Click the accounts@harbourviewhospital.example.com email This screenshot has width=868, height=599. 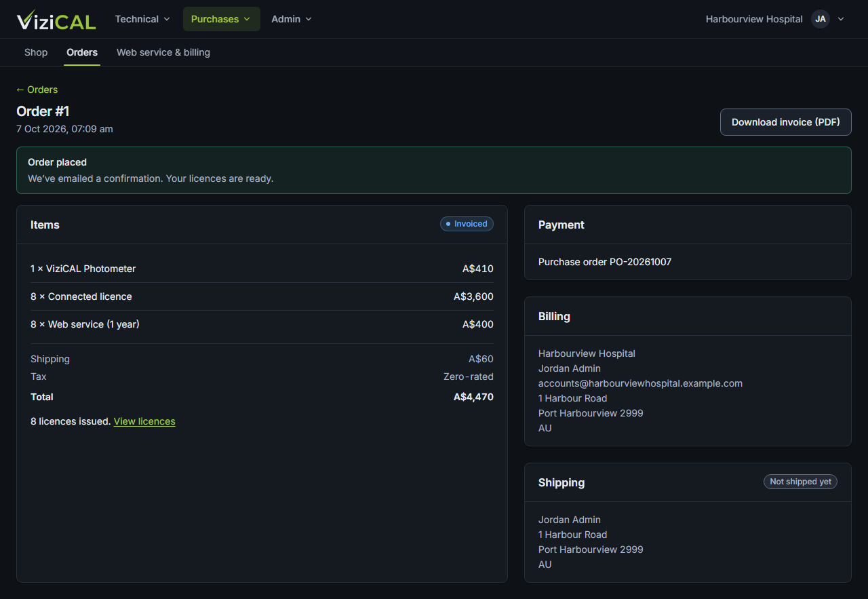(x=640, y=383)
